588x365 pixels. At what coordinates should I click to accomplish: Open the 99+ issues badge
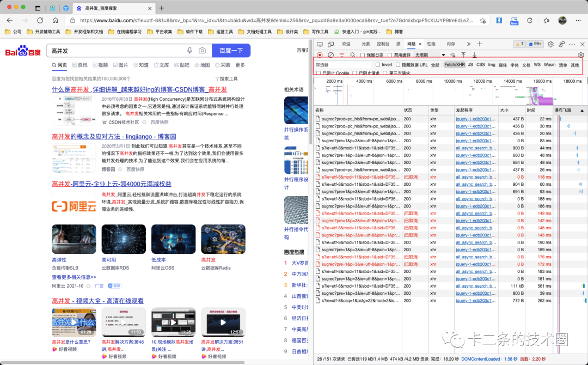pos(535,44)
